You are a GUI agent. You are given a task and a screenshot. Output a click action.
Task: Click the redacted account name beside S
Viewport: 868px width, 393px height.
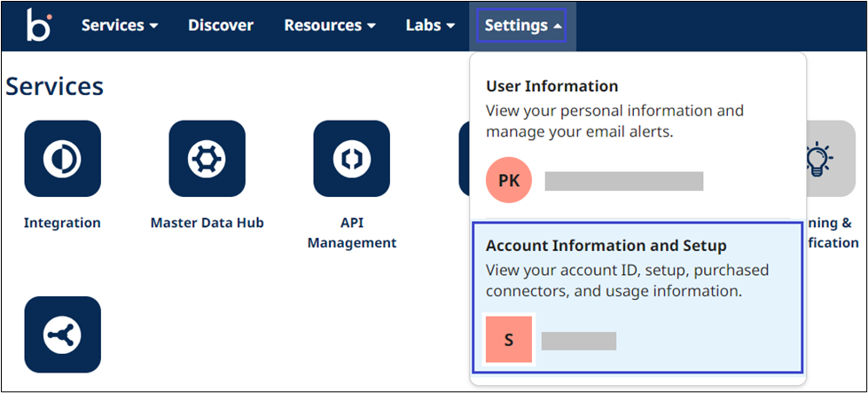[x=578, y=341]
